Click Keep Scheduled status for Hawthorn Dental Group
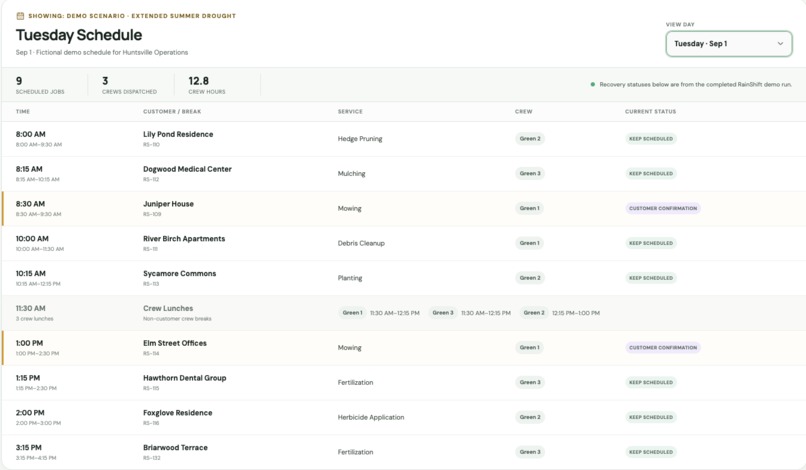 (x=651, y=383)
